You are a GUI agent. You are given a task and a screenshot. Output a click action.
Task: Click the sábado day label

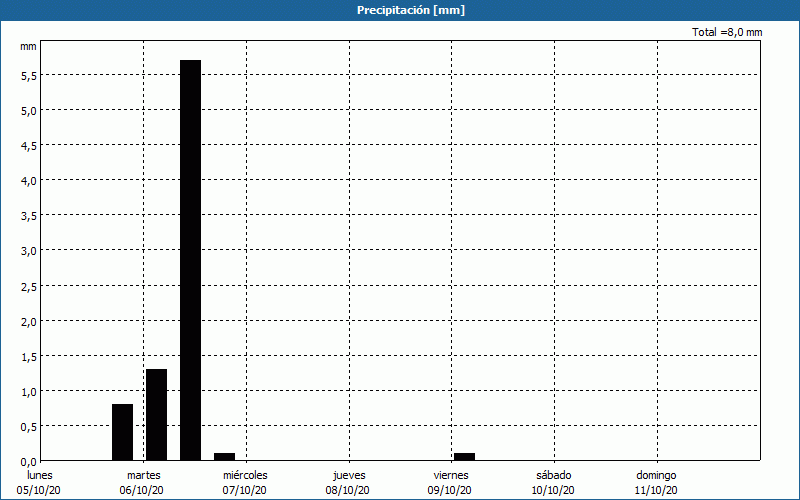(x=554, y=475)
